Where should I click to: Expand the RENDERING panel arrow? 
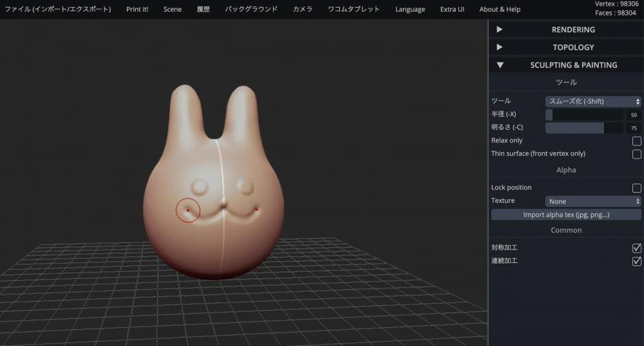500,30
